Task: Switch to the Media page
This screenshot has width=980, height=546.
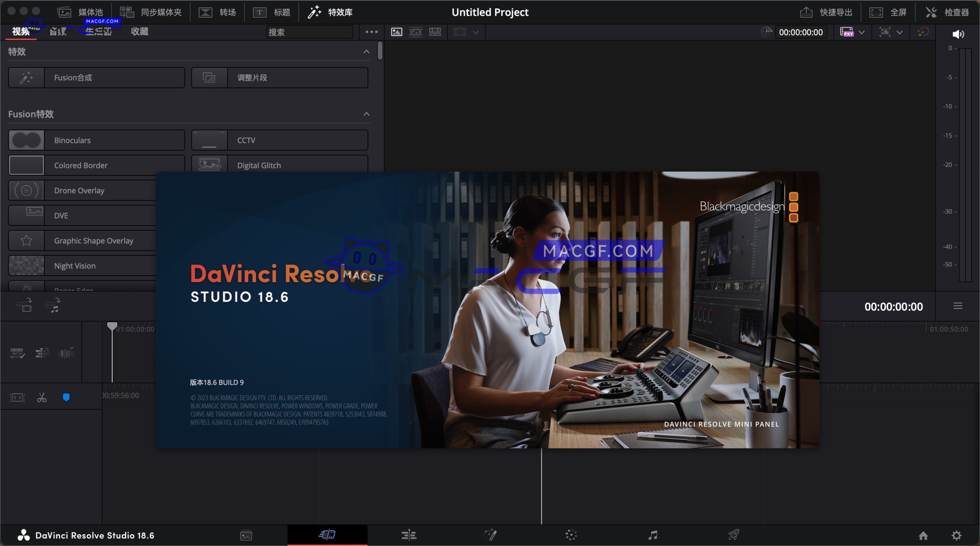Action: [x=246, y=535]
